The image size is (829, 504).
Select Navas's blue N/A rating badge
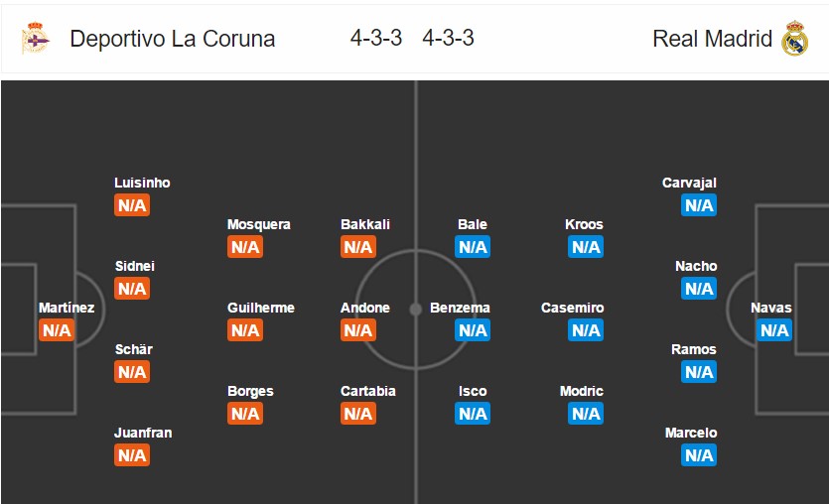pyautogui.click(x=774, y=330)
